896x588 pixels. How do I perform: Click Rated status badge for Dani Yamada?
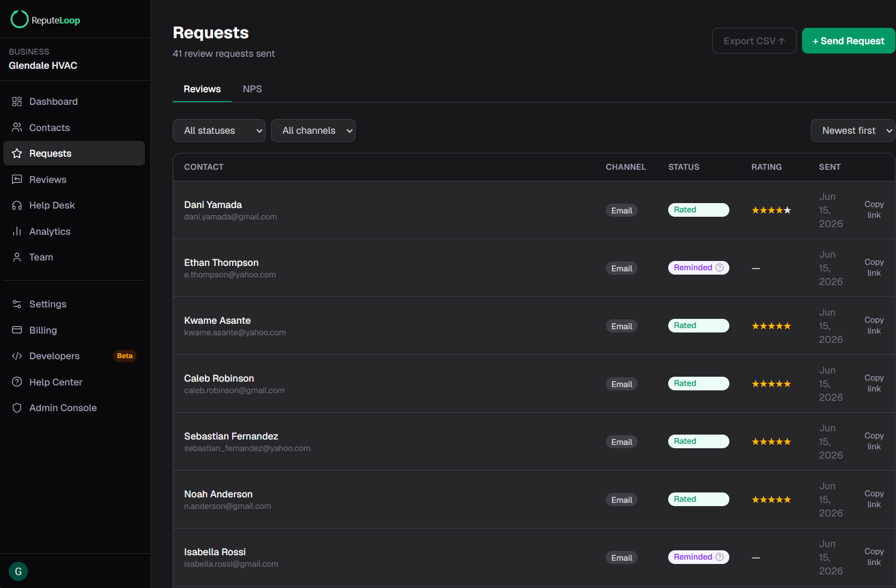coord(698,210)
